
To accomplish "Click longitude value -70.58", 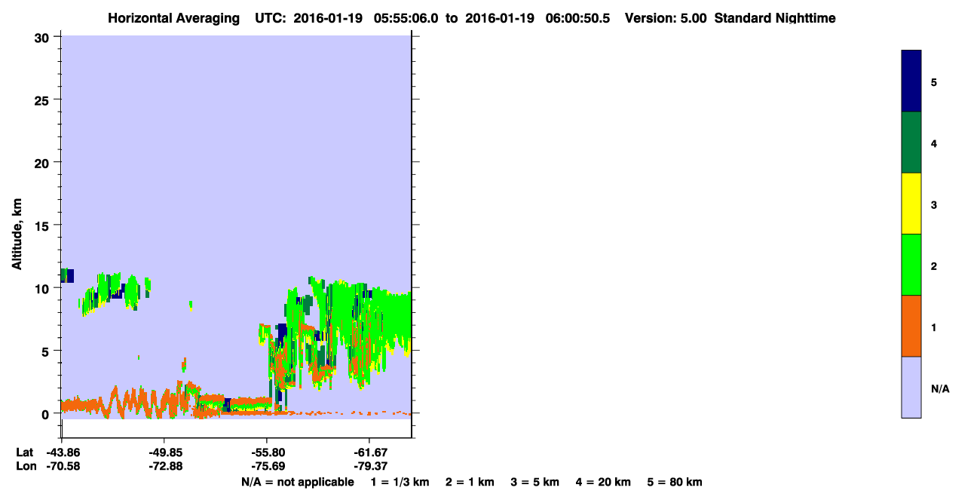I will [62, 466].
